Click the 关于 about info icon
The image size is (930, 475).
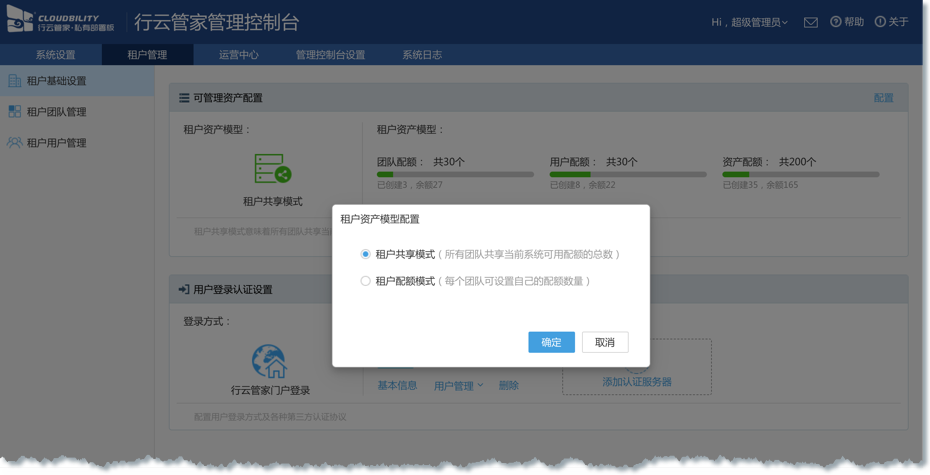pyautogui.click(x=880, y=22)
